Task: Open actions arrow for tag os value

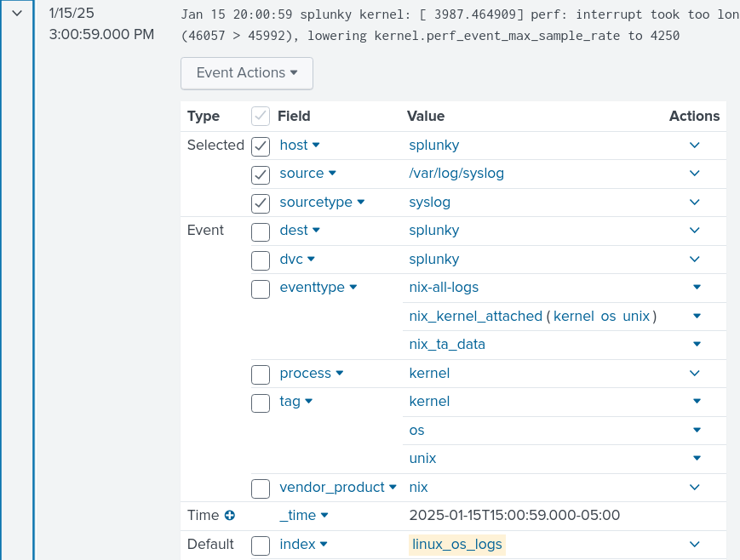Action: point(697,430)
